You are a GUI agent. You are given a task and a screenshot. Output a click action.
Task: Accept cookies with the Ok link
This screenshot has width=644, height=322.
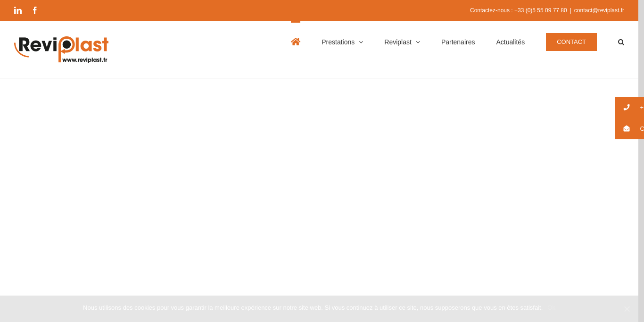pyautogui.click(x=551, y=308)
